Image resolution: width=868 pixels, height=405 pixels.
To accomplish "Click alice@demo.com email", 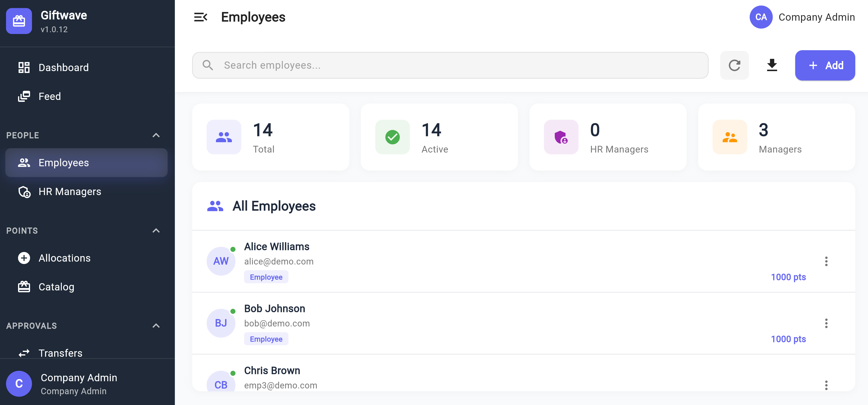I will (279, 262).
